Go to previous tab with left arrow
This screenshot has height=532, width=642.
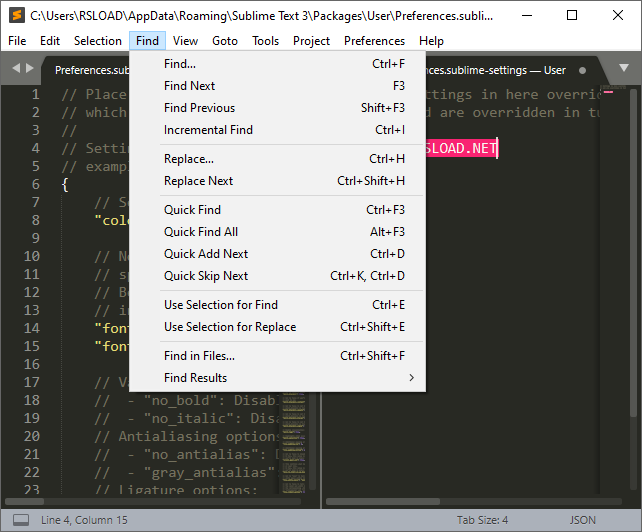[16, 68]
